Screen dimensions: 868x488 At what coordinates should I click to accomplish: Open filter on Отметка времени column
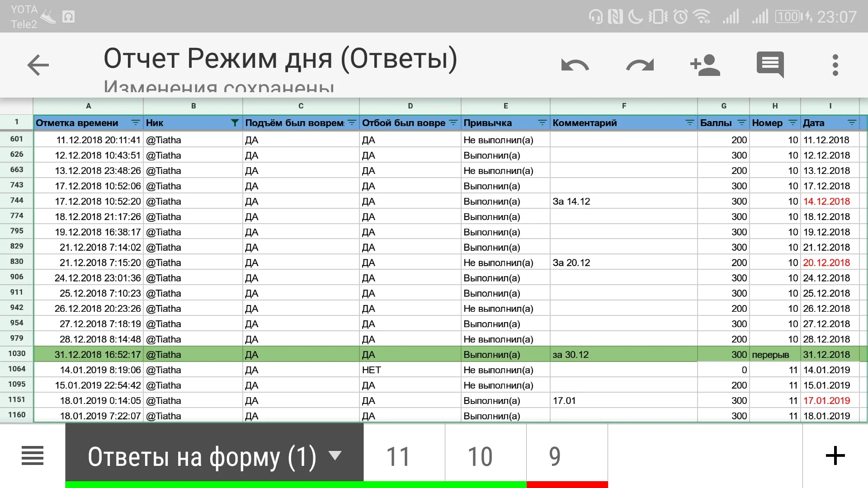click(x=135, y=122)
